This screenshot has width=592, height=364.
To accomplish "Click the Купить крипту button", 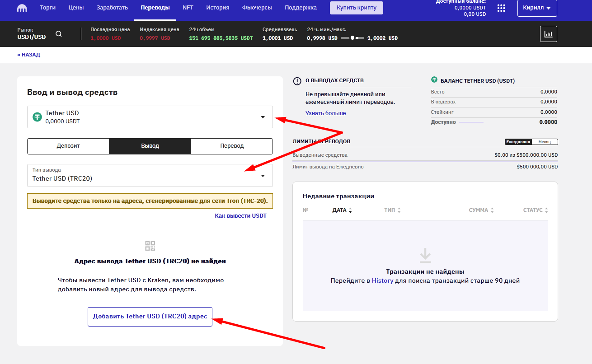I will pos(356,8).
